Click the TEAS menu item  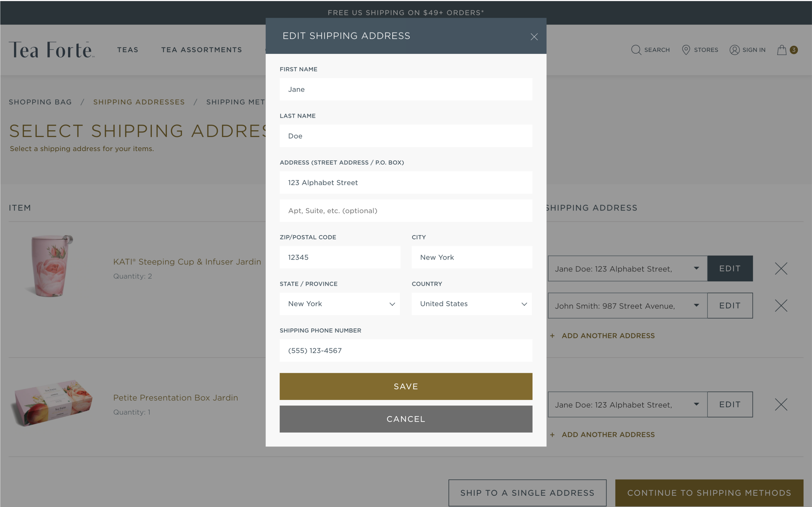pos(127,49)
